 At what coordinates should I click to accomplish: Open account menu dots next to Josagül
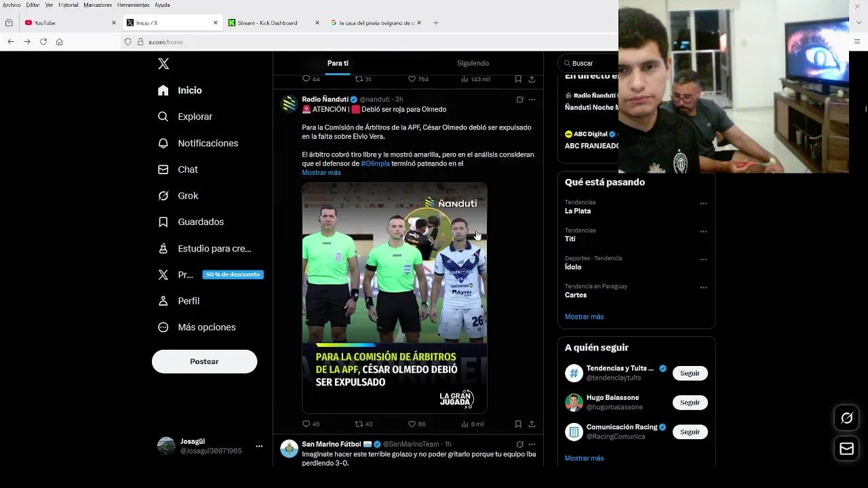(259, 446)
